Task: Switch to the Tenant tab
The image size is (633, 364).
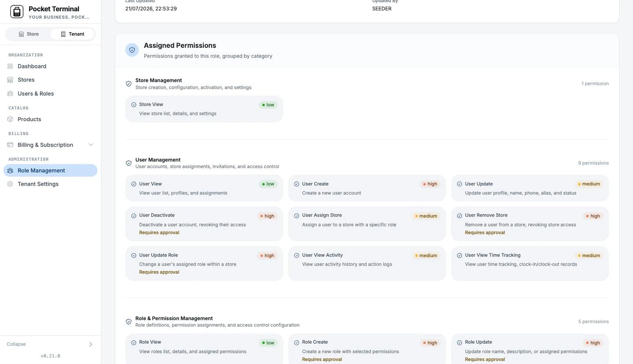Action: [72, 34]
